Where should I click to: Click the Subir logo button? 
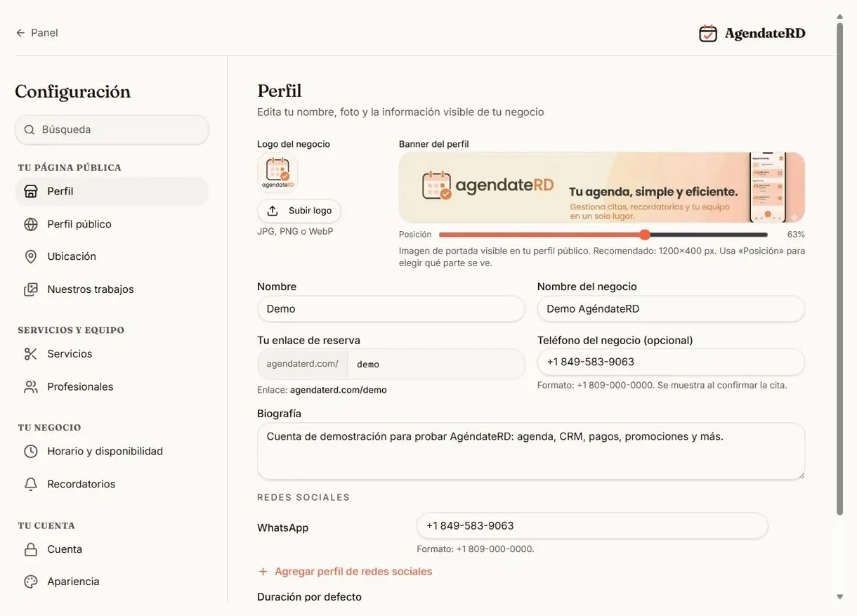299,211
